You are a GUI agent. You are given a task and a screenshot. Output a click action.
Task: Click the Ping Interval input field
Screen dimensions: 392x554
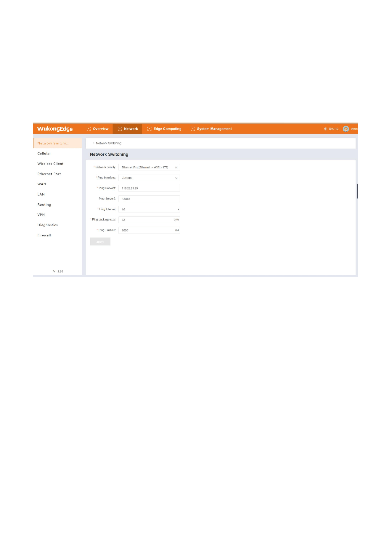point(149,209)
